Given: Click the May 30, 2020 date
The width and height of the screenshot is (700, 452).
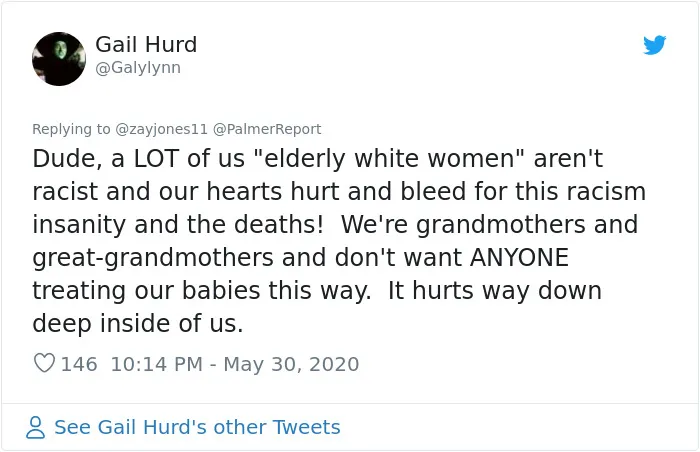Looking at the screenshot, I should pyautogui.click(x=291, y=364).
